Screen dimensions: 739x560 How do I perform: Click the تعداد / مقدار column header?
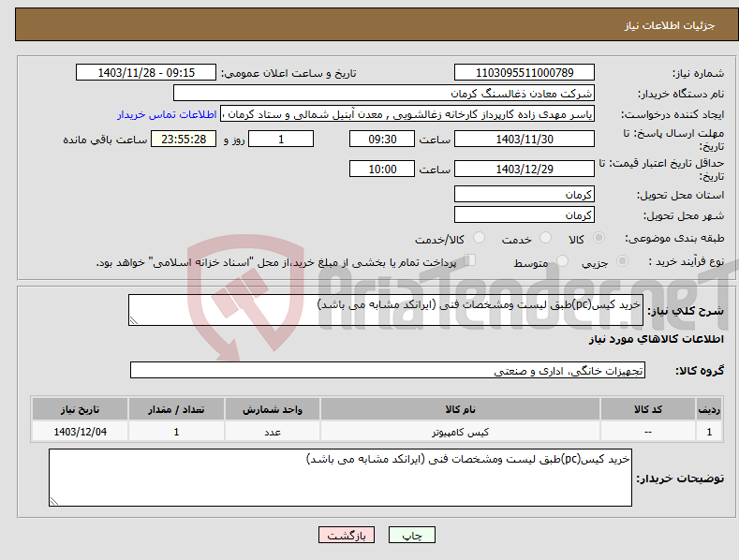[176, 409]
